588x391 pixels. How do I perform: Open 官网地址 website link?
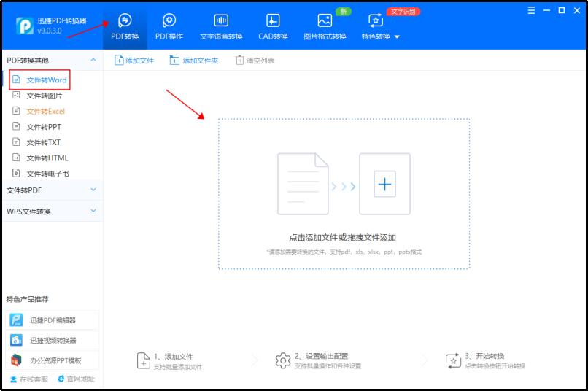coord(76,379)
